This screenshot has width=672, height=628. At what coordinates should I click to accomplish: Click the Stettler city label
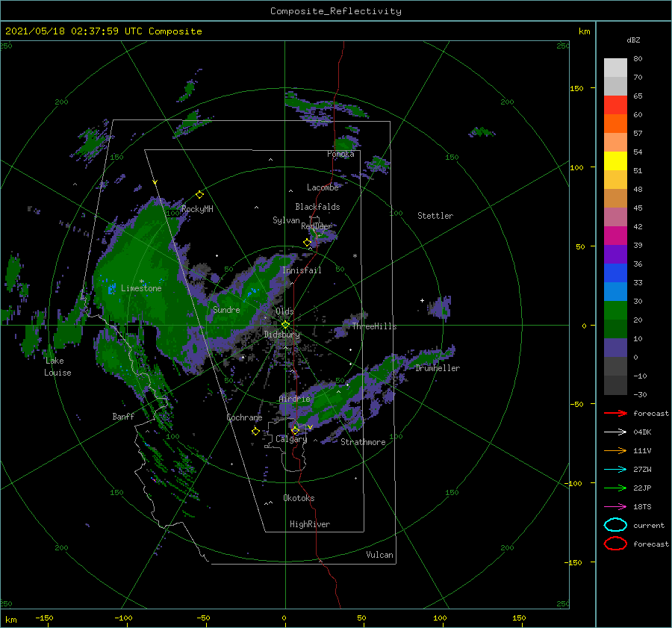click(435, 216)
